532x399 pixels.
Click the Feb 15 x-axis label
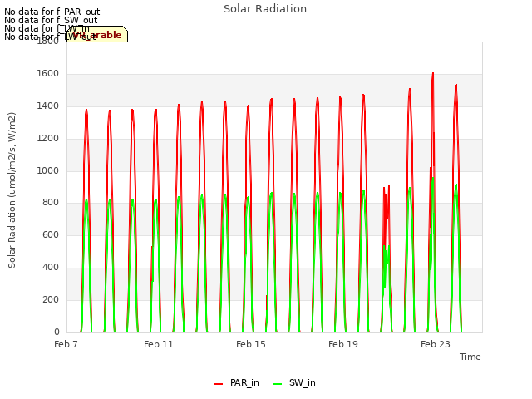tap(251, 344)
